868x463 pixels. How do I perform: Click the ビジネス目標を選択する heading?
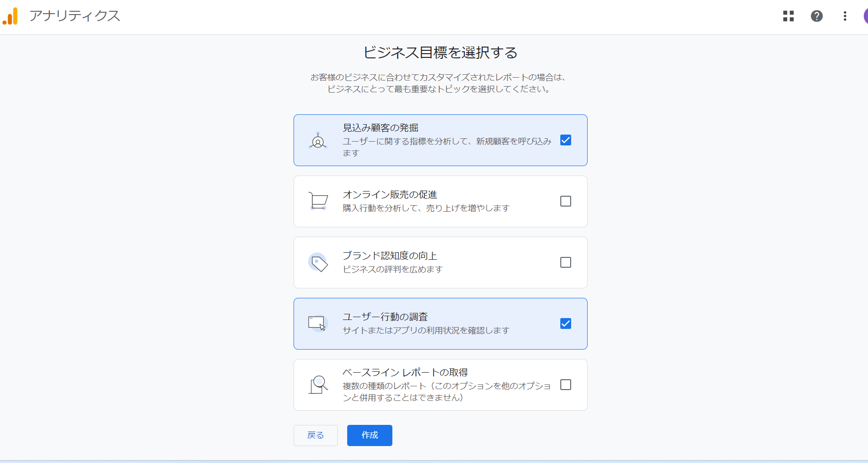tap(440, 52)
